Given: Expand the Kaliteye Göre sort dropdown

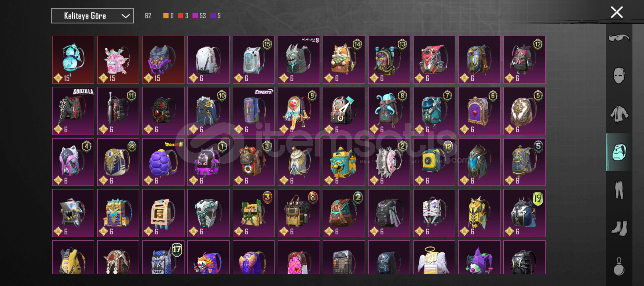Looking at the screenshot, I should tap(92, 16).
